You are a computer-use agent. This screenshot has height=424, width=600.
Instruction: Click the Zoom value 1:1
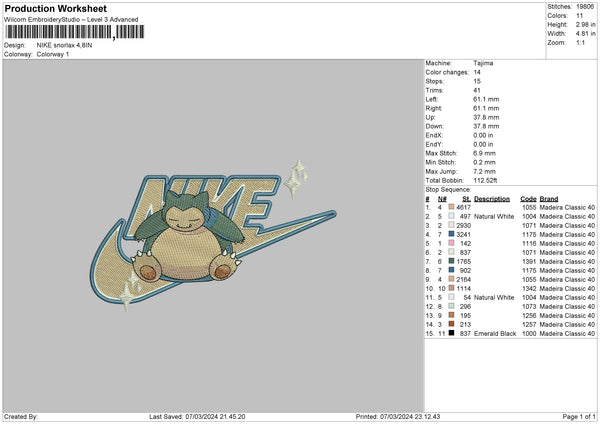tap(580, 42)
